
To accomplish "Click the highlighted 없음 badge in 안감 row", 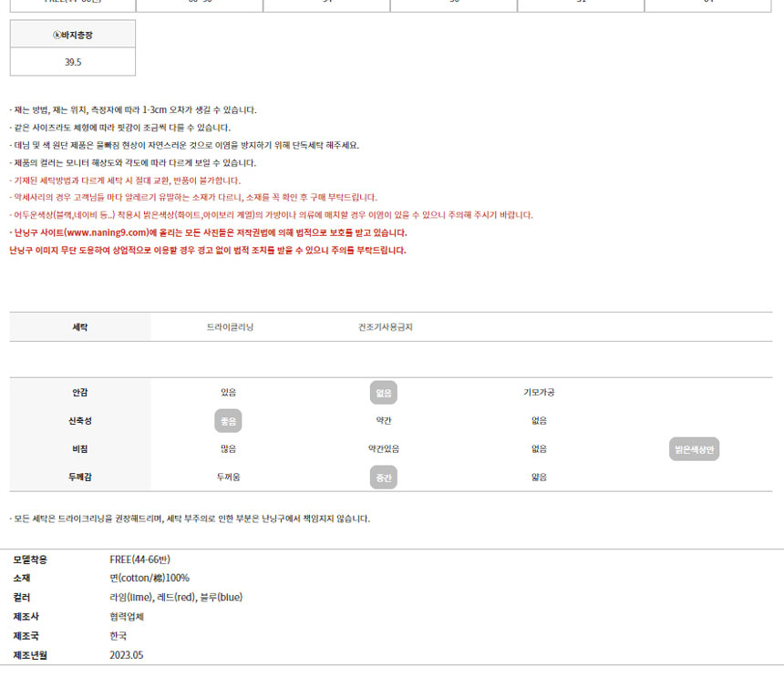I will click(x=384, y=393).
